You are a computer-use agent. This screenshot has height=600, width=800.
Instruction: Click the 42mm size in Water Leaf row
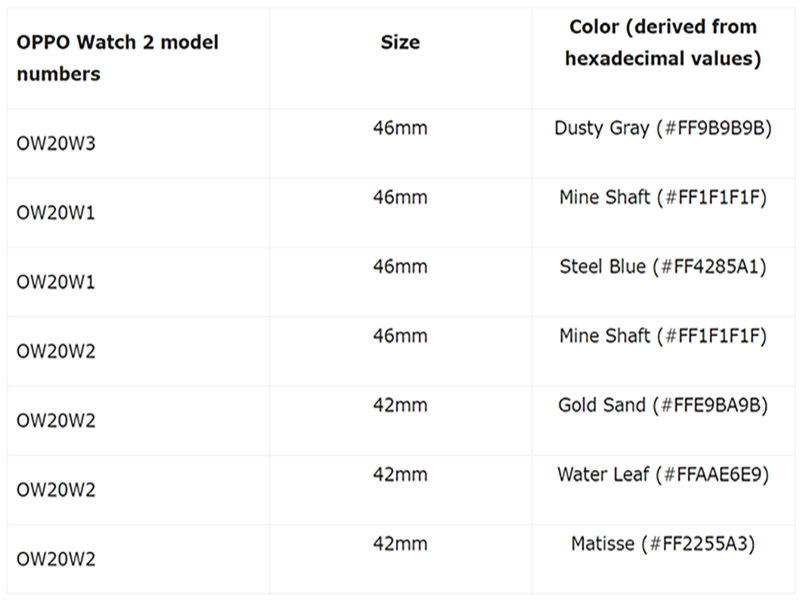(x=401, y=475)
